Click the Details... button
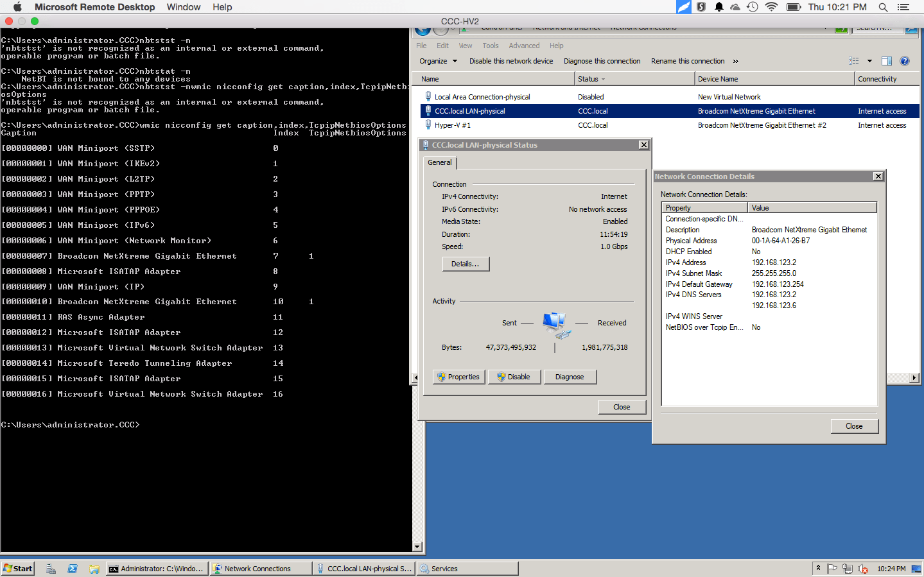 [x=466, y=264]
